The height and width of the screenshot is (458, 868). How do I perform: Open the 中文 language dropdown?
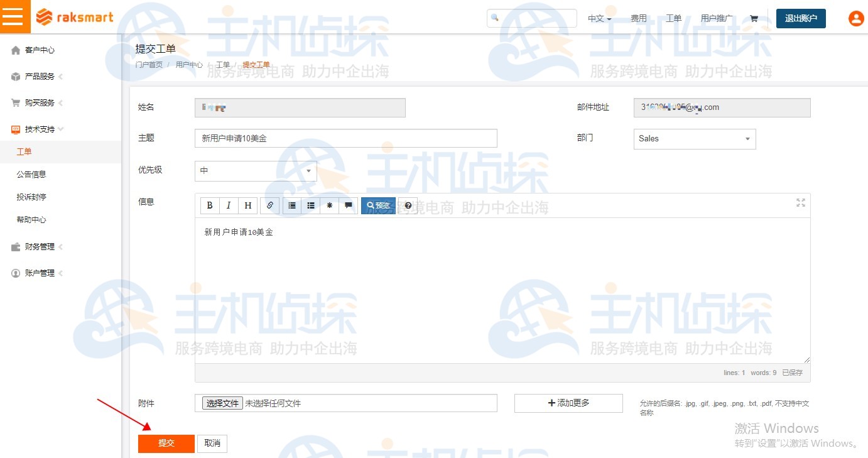[599, 18]
